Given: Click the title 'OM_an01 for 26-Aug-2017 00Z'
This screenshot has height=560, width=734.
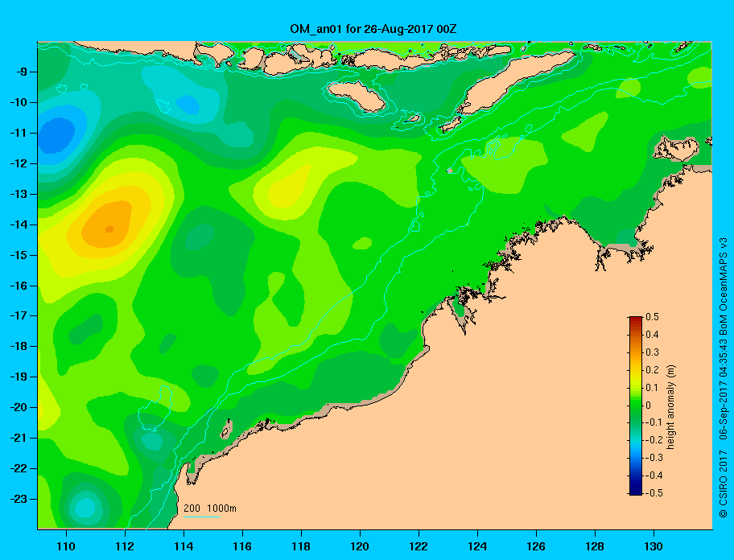Looking at the screenshot, I should [373, 29].
